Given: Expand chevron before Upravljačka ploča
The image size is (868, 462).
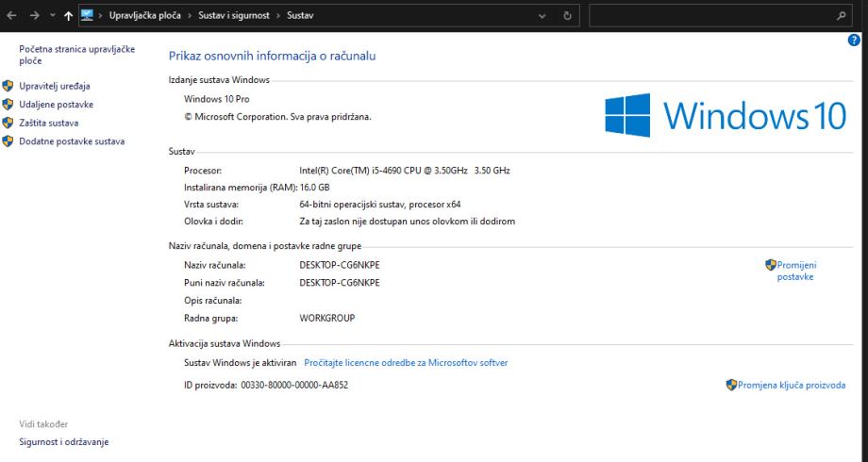Looking at the screenshot, I should point(101,15).
